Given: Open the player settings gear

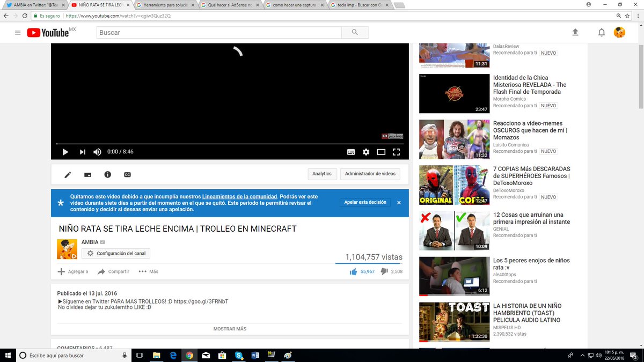Looking at the screenshot, I should (x=366, y=152).
